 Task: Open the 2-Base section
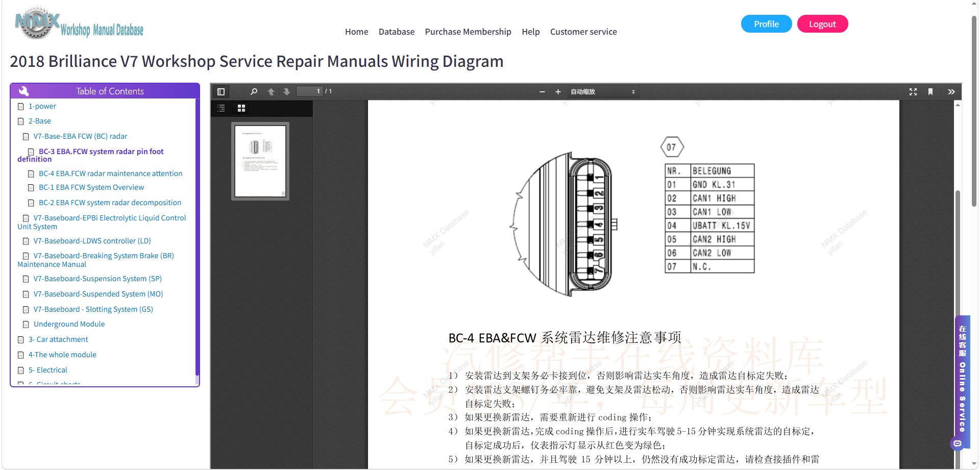(40, 121)
